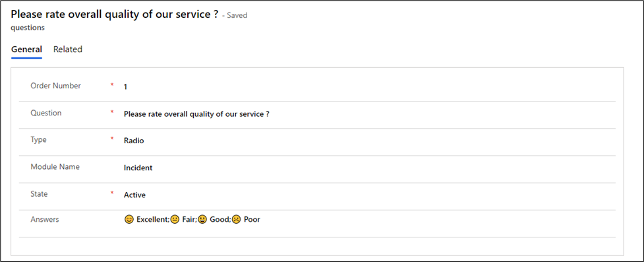Open the Related tab
Image resolution: width=644 pixels, height=262 pixels.
pos(68,49)
